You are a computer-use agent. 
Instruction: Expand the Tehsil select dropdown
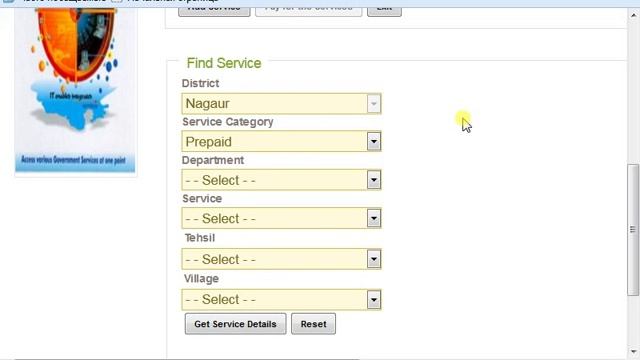tap(281, 259)
